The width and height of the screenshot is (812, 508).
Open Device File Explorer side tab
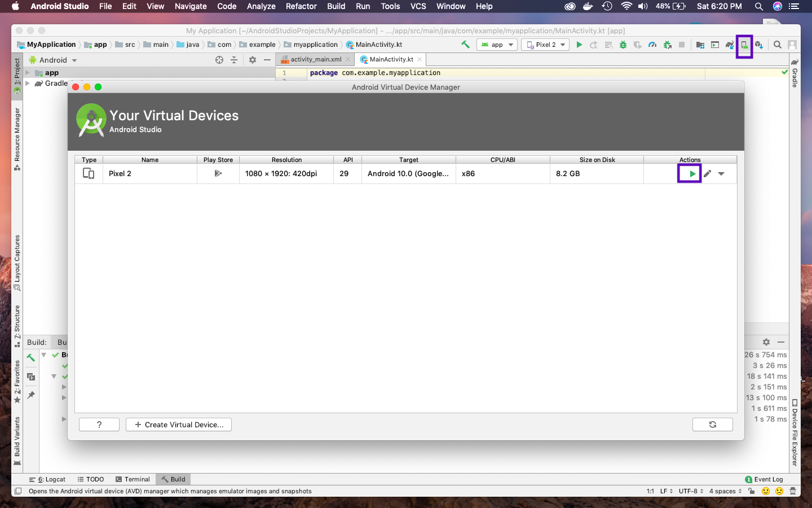pyautogui.click(x=795, y=432)
